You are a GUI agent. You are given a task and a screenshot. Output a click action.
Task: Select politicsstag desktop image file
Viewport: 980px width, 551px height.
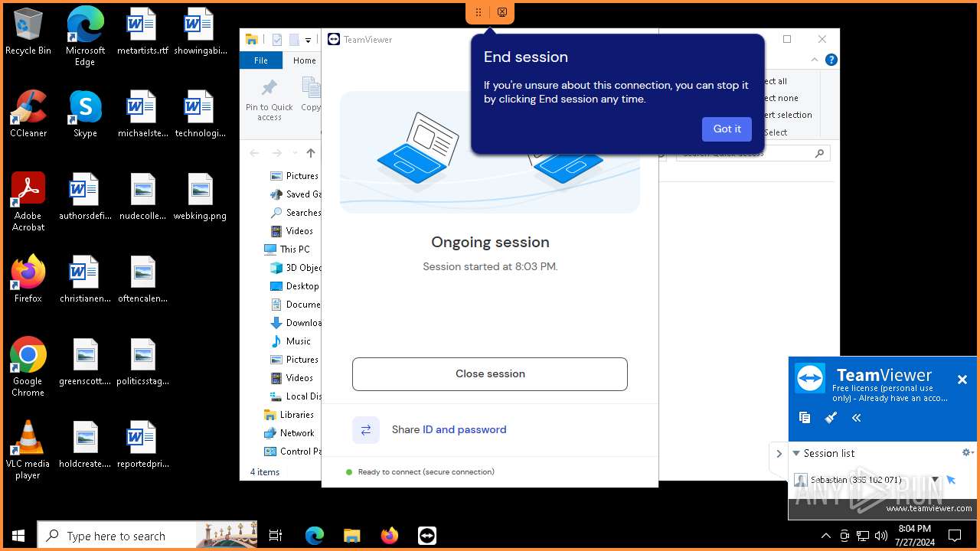click(142, 362)
